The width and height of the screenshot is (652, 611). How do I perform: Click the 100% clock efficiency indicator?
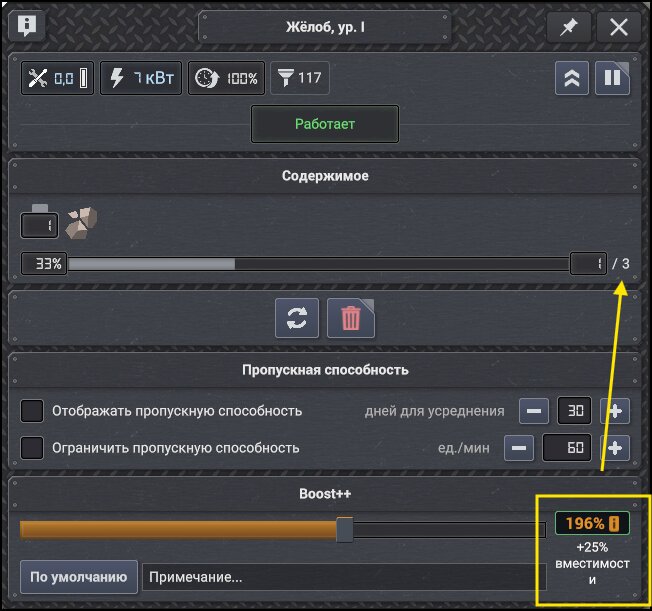pyautogui.click(x=226, y=78)
